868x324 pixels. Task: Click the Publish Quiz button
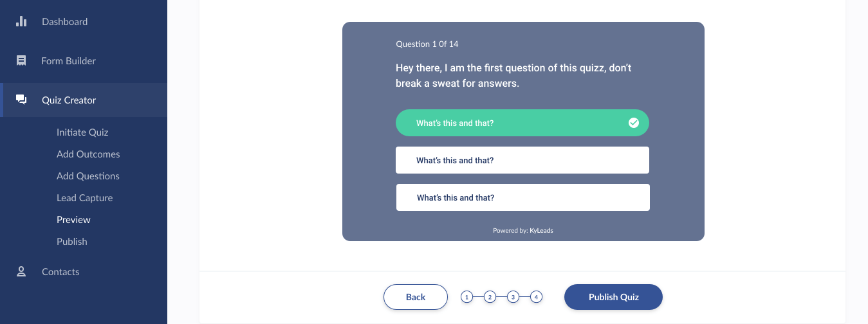click(x=613, y=297)
